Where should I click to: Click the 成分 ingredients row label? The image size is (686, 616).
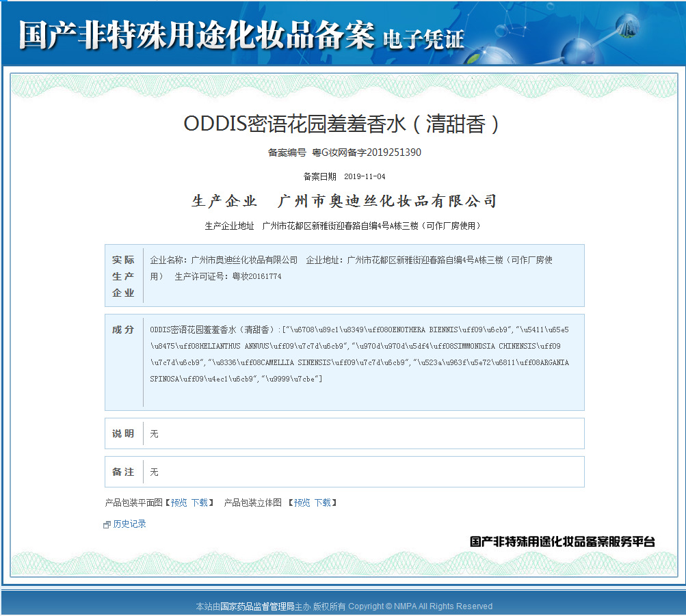tap(123, 330)
